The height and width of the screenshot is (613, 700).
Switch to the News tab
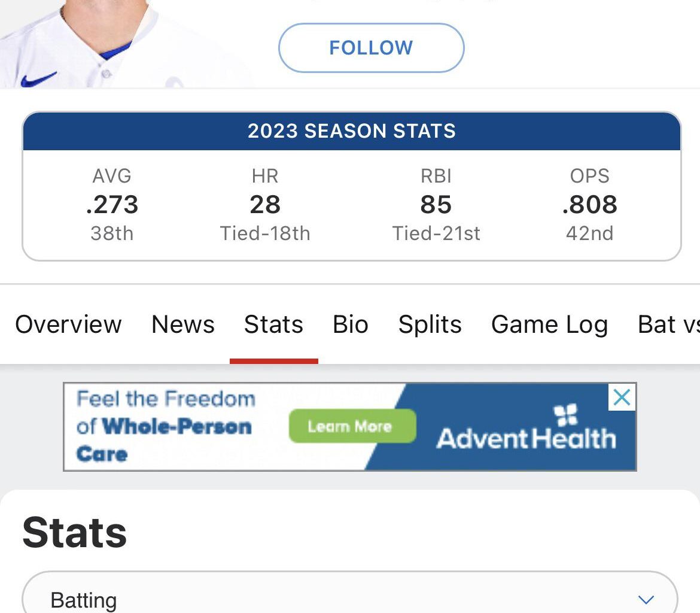[x=182, y=324]
